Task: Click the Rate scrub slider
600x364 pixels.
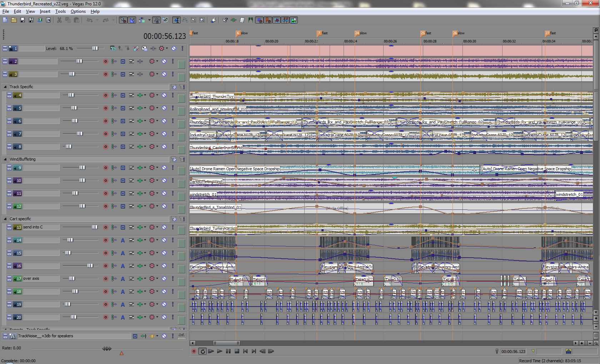Action: pos(107,349)
